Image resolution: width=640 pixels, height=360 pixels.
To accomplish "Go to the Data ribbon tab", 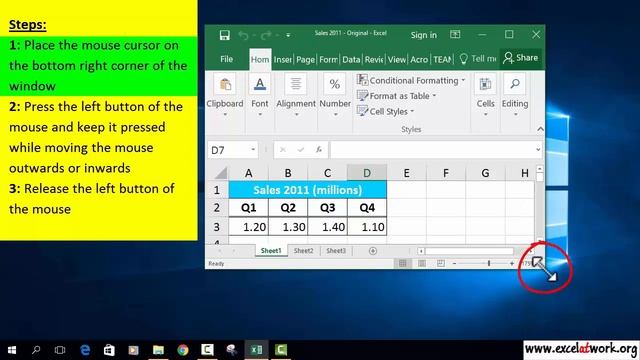I will 351,60.
